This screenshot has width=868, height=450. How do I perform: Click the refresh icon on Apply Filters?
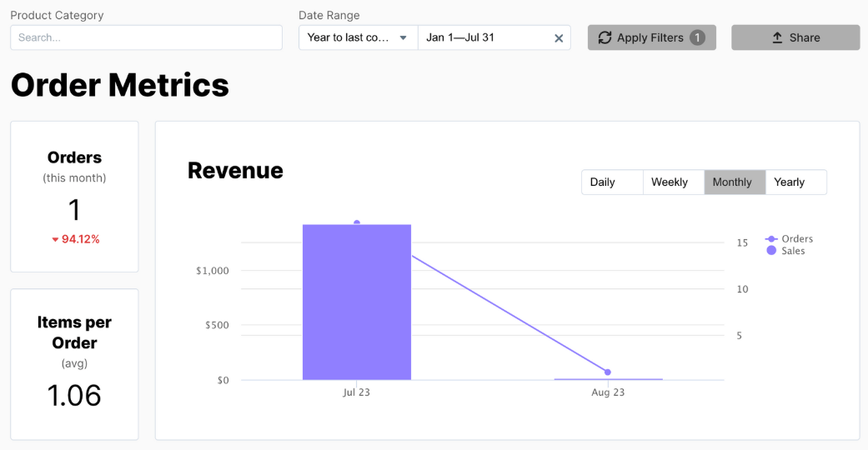[605, 37]
